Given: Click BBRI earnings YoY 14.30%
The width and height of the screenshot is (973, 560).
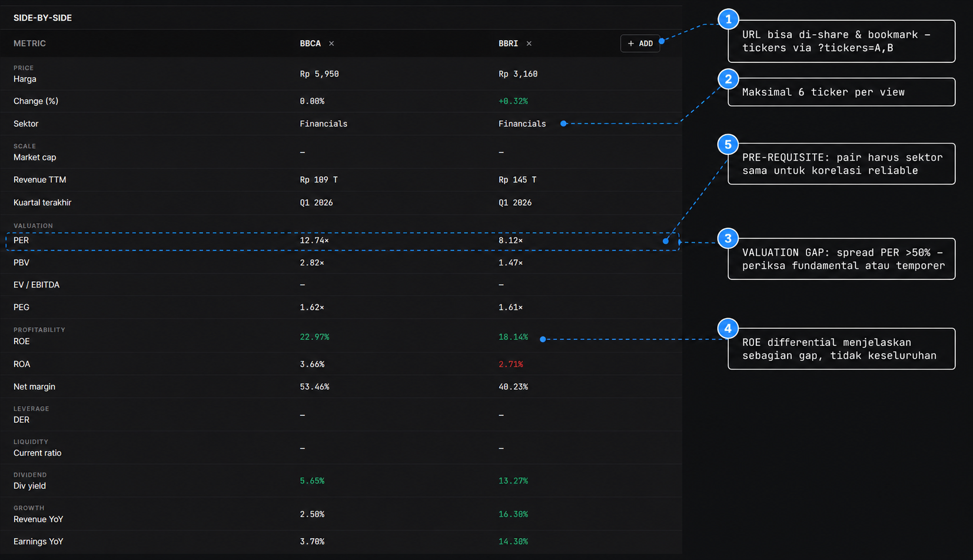Looking at the screenshot, I should [513, 542].
